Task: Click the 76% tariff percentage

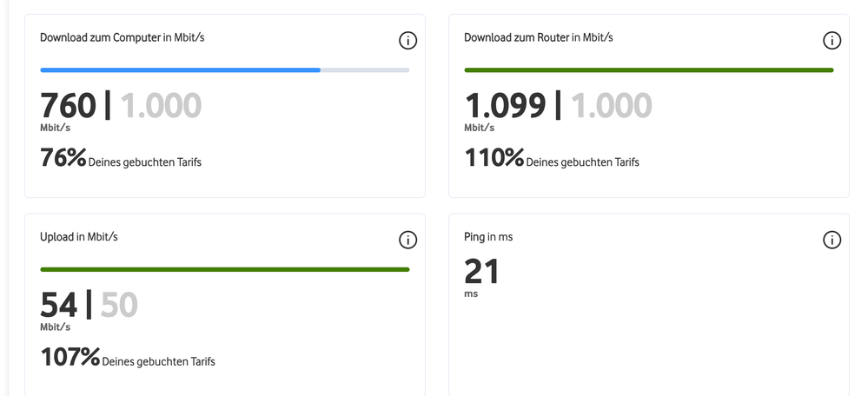Action: coord(63,158)
